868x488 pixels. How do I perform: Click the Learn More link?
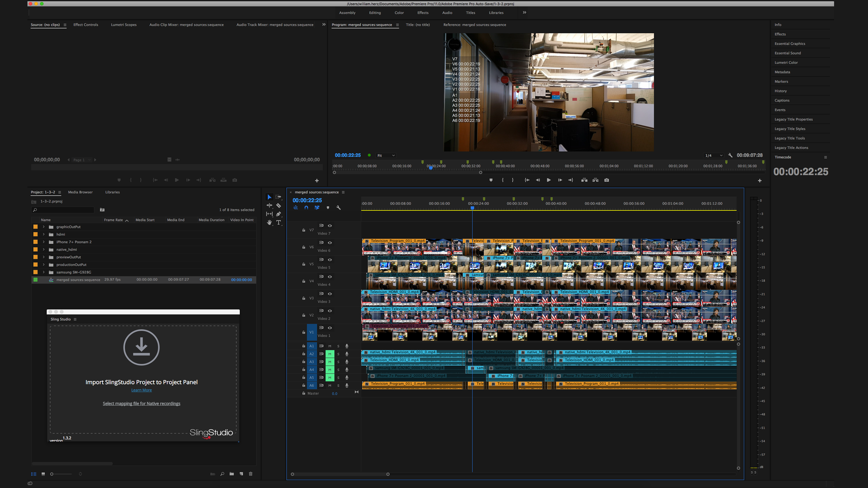tap(141, 390)
